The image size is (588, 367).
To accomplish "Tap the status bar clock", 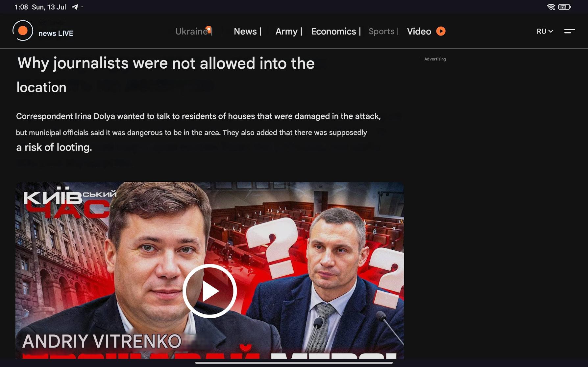I will [x=21, y=7].
